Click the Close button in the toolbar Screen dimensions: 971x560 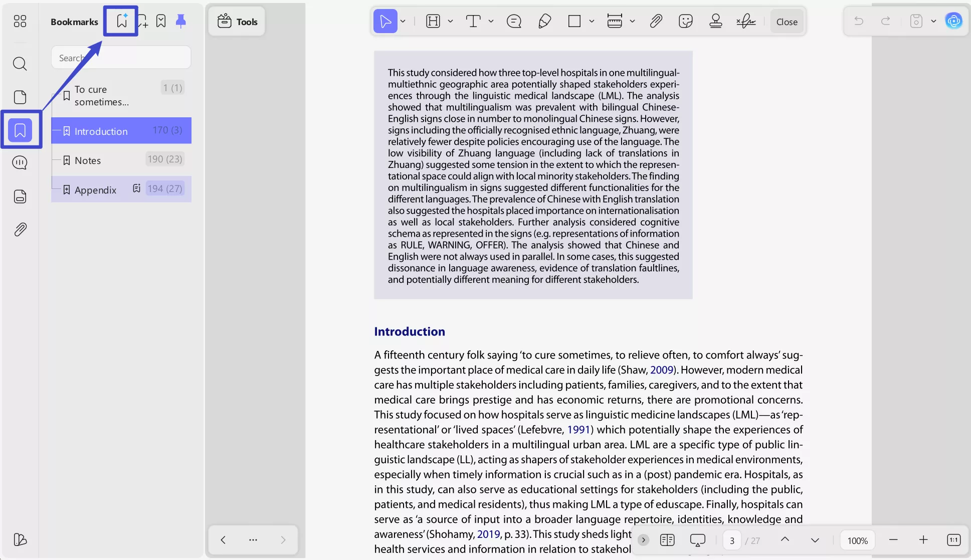coord(787,22)
